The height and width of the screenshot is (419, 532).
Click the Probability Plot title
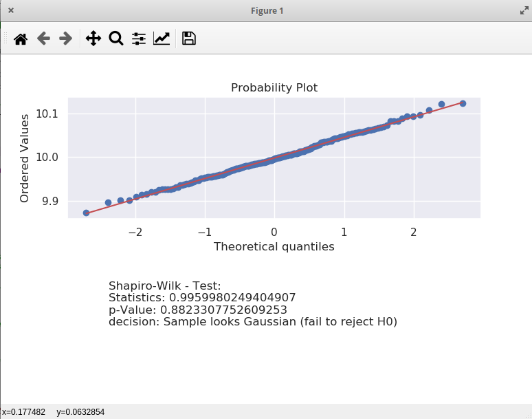tap(274, 87)
